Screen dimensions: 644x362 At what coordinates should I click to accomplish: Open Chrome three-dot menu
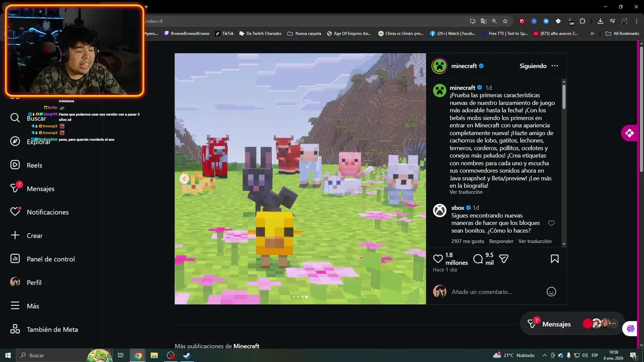pyautogui.click(x=636, y=21)
